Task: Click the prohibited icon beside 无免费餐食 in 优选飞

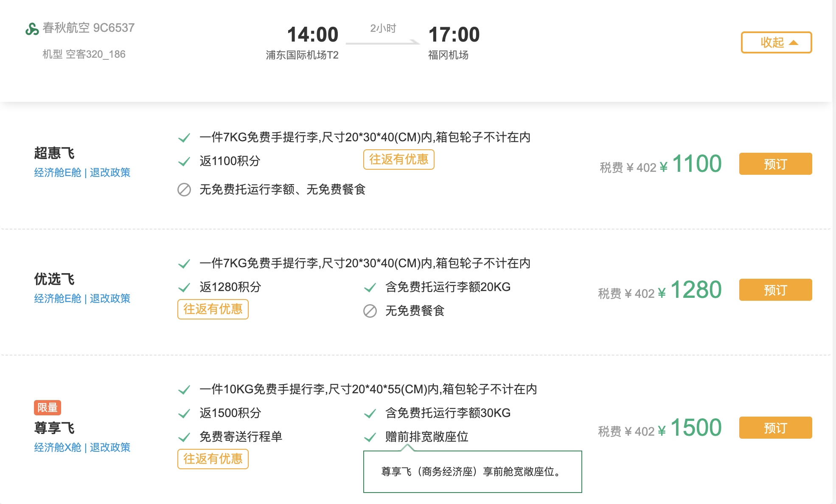Action: [x=370, y=311]
